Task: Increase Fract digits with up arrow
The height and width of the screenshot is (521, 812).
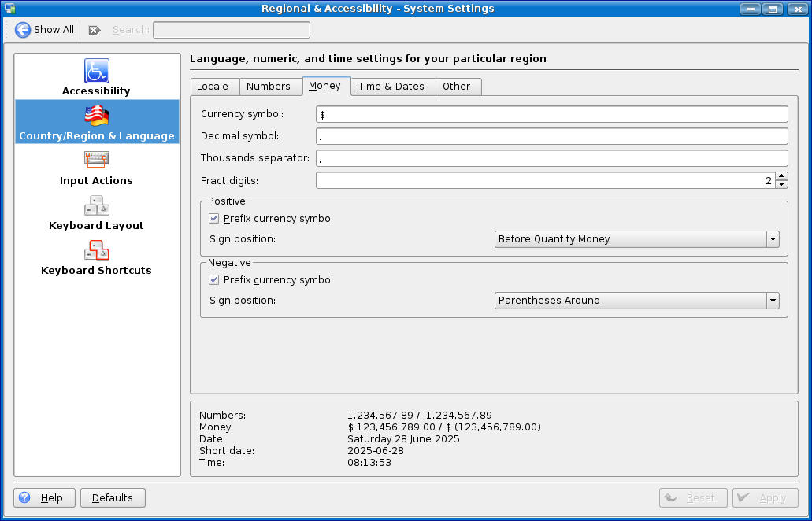Action: (x=781, y=176)
